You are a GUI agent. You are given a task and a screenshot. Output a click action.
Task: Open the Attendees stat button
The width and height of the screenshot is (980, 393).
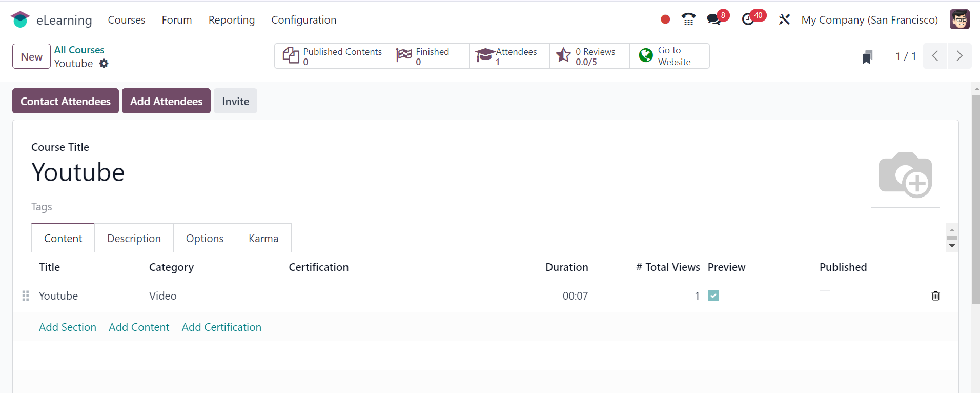[509, 56]
